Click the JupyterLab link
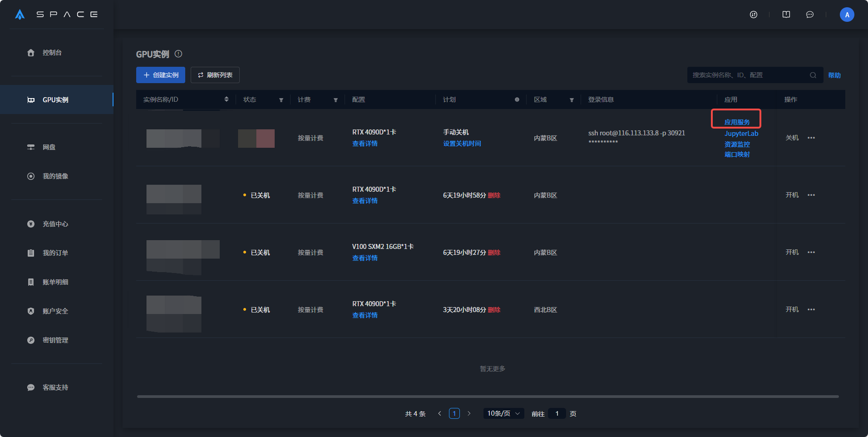Viewport: 868px width, 437px height. point(741,134)
